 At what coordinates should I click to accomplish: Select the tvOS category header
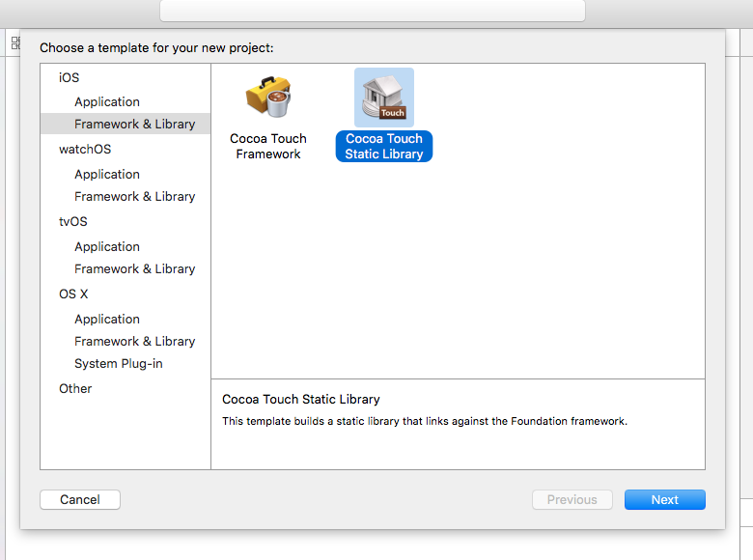point(73,221)
